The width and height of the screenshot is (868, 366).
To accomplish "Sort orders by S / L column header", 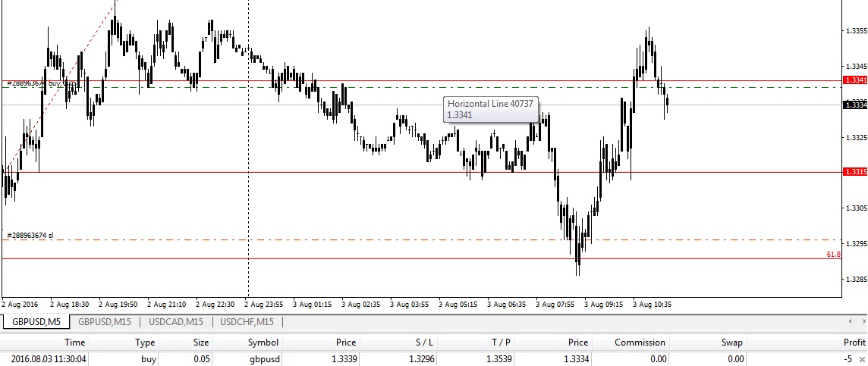I will click(423, 343).
